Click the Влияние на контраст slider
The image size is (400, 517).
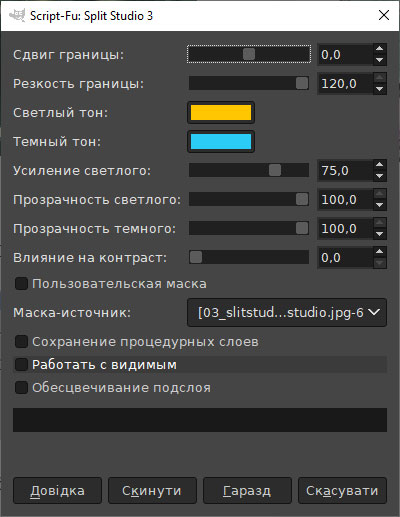click(x=249, y=257)
